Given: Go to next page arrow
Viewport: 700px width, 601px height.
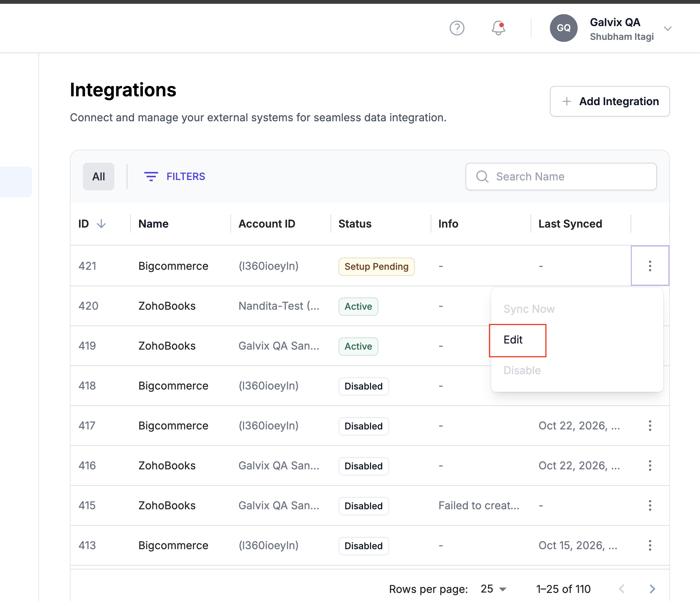Looking at the screenshot, I should pos(652,589).
